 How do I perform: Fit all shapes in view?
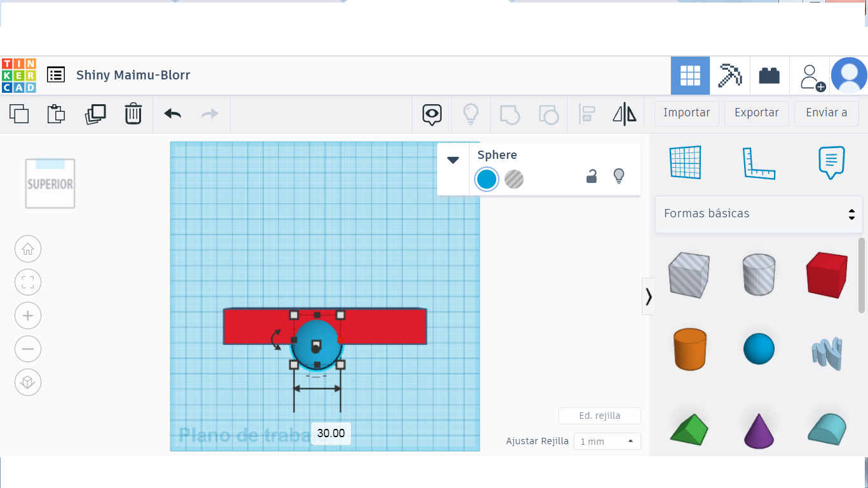(28, 282)
